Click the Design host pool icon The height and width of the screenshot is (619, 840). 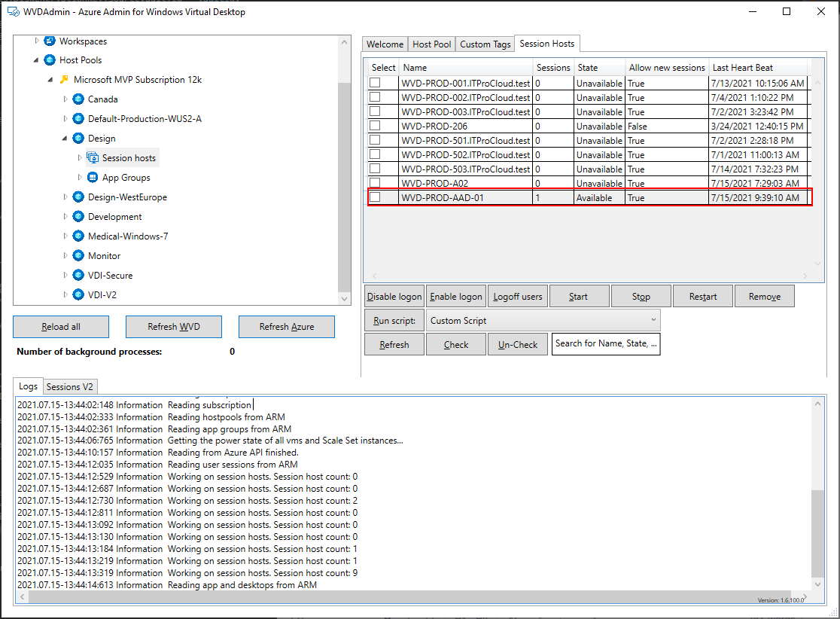pyautogui.click(x=78, y=139)
